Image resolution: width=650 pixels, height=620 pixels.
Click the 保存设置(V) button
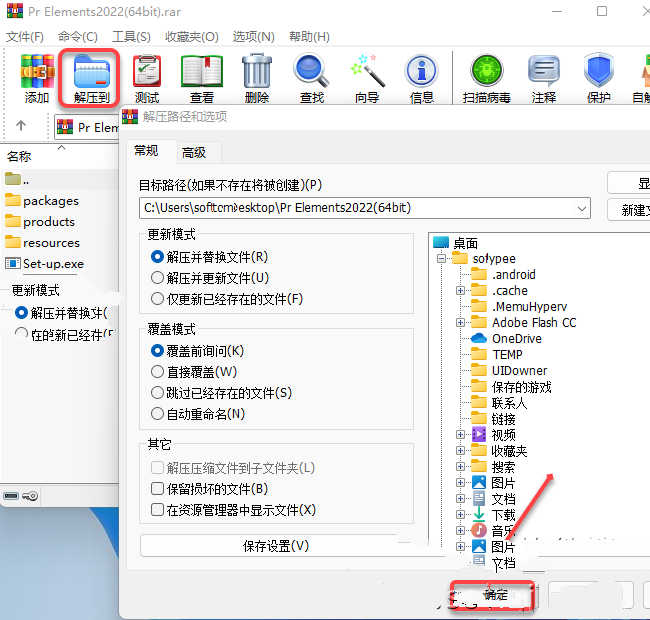pos(276,546)
